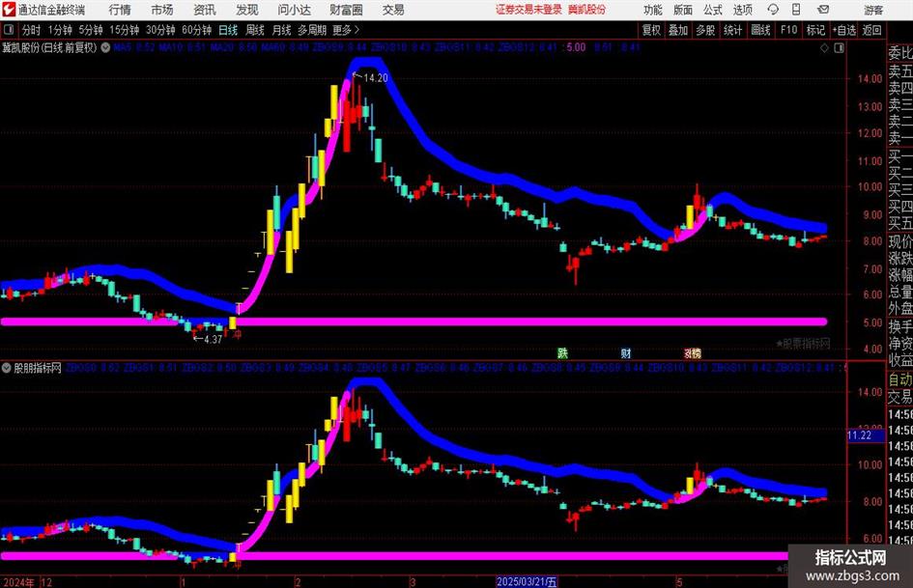Open the 发现 menu
The image size is (913, 588).
(247, 10)
